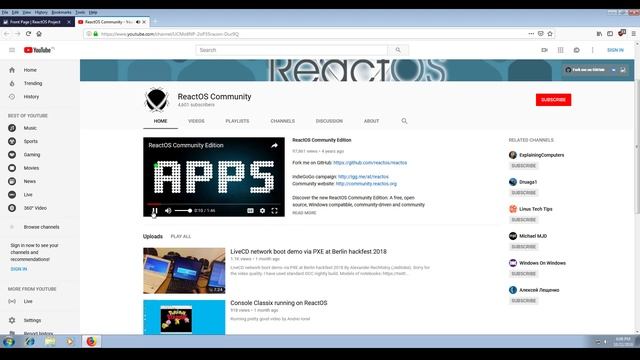Click the sidebar SIGN IN link
Viewport: 640px width, 360px height.
(19, 269)
